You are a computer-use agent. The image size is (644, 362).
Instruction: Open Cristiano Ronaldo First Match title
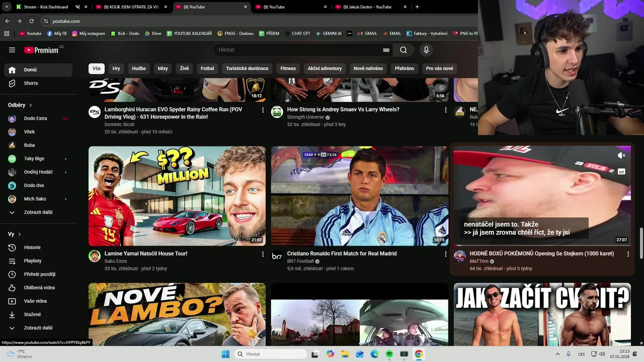coord(342,254)
